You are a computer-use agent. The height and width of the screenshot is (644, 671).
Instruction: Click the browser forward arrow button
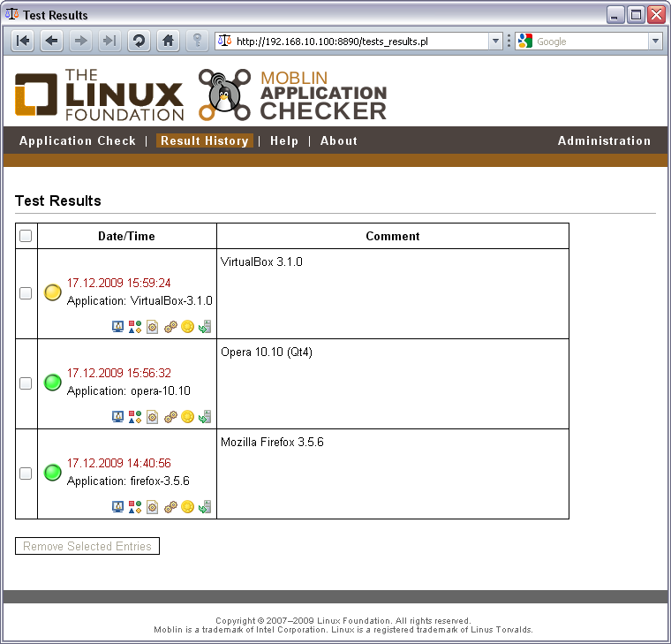[x=80, y=41]
